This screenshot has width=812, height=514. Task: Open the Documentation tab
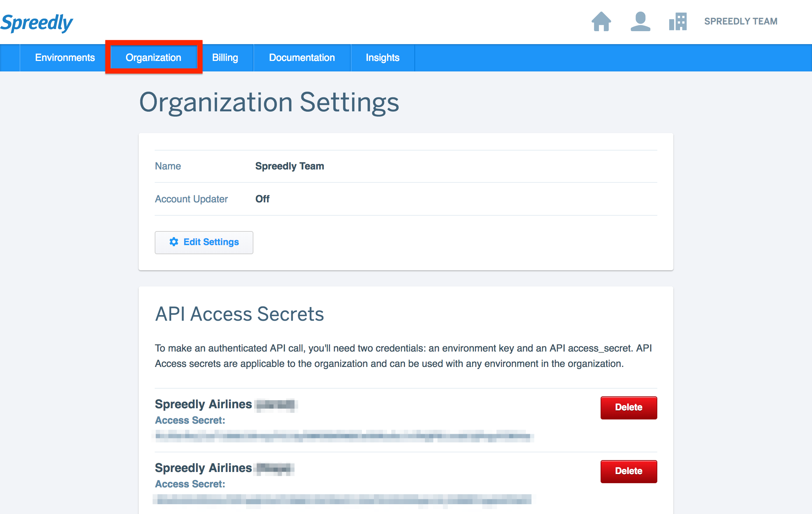(302, 57)
